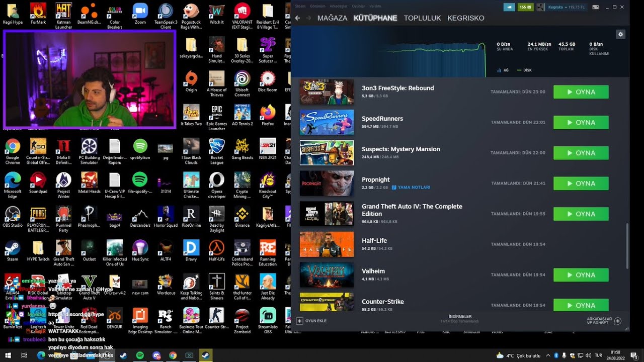Open Microsoft Edge desktop shortcut

(13, 186)
